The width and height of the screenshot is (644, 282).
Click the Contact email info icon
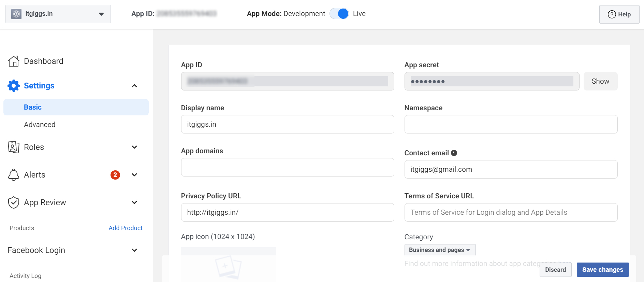(454, 153)
